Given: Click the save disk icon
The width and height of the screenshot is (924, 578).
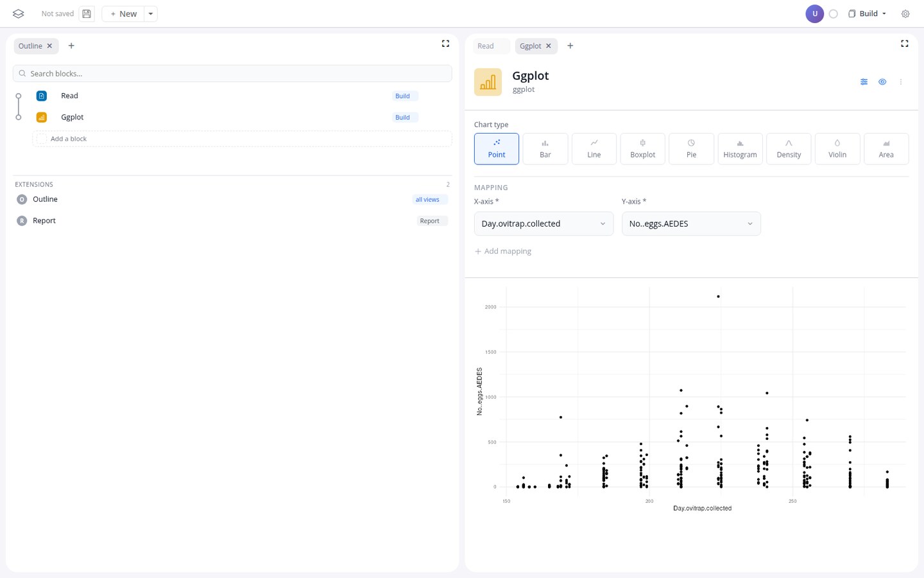Looking at the screenshot, I should pos(87,13).
